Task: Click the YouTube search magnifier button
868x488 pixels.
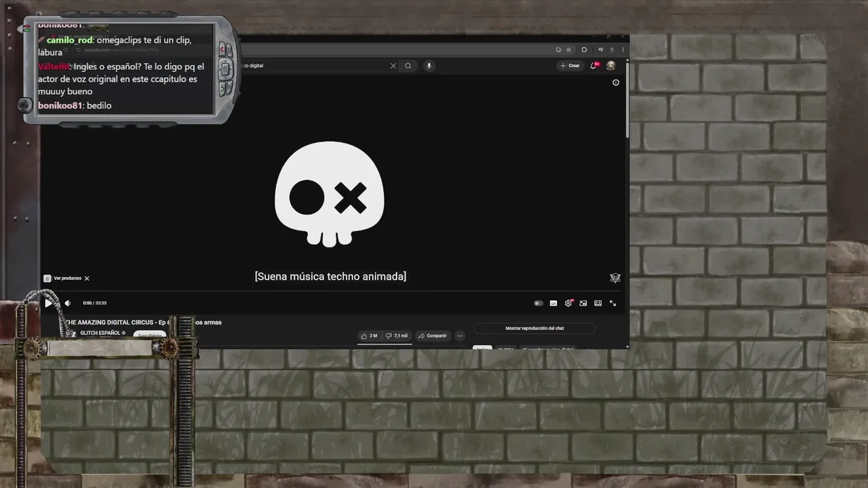Action: click(408, 66)
